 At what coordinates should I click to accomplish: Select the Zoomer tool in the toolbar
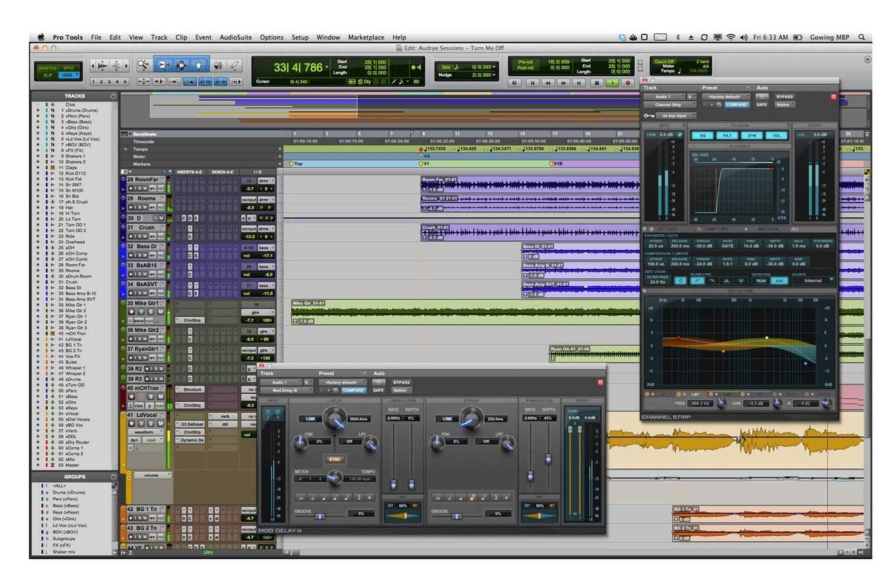pyautogui.click(x=143, y=65)
